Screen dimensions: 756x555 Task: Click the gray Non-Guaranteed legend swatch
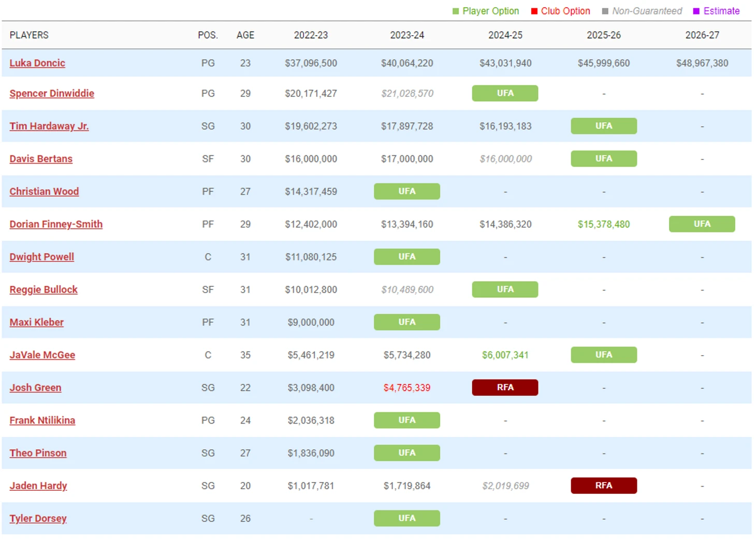605,11
